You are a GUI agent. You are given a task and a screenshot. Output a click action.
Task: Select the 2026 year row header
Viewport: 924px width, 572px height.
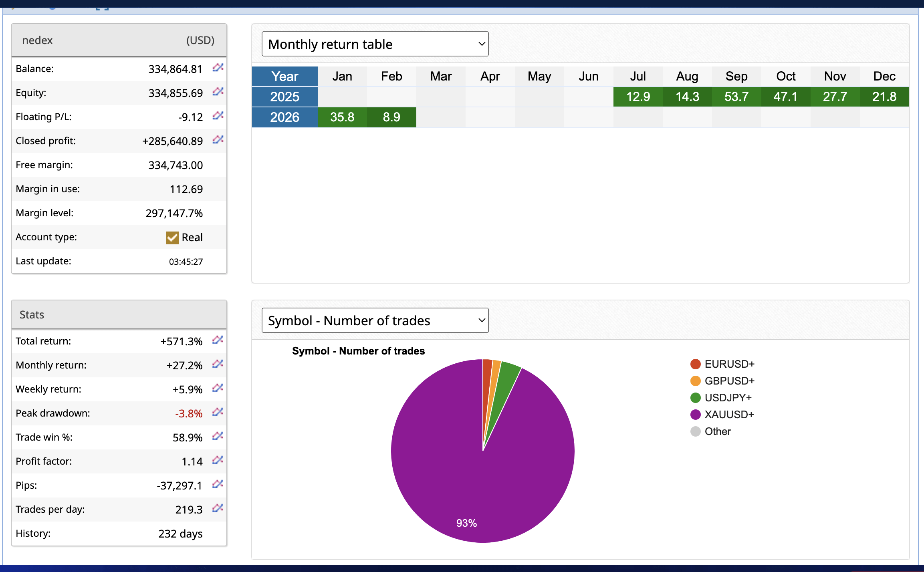[284, 117]
